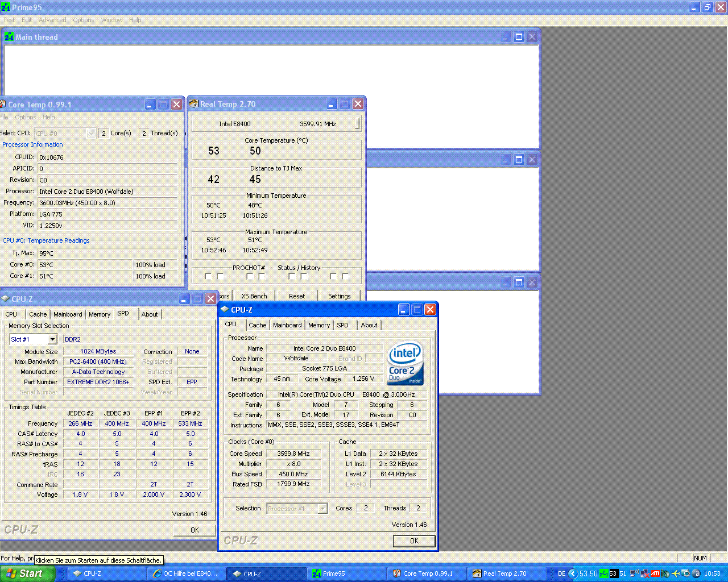
Task: Click the 3600.03MHz Frequency field in Core Temp
Action: [107, 203]
